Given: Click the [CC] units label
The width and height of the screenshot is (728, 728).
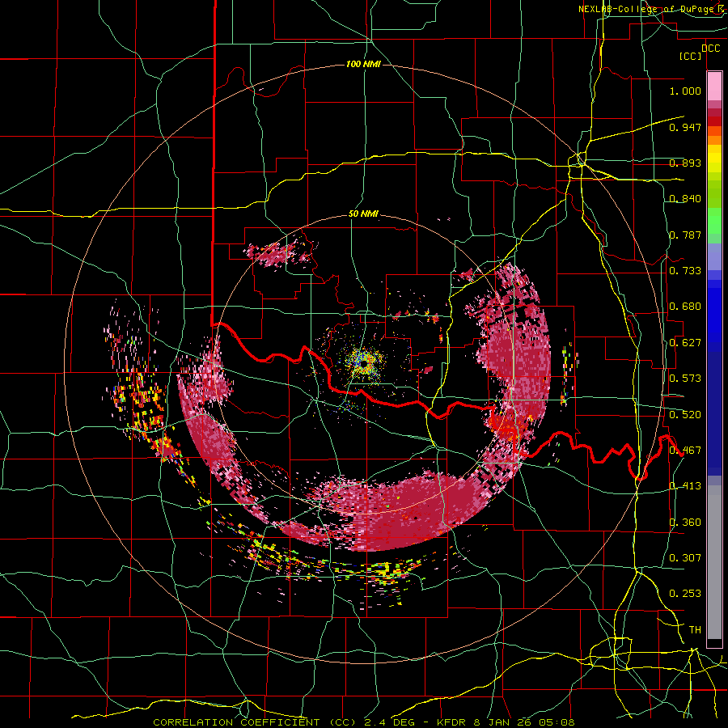Looking at the screenshot, I should (x=690, y=56).
